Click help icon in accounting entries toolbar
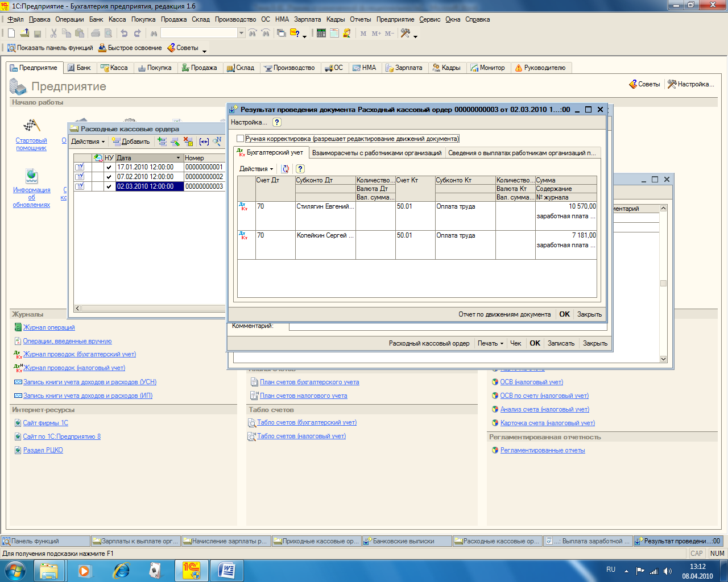The width and height of the screenshot is (728, 582). pyautogui.click(x=300, y=169)
